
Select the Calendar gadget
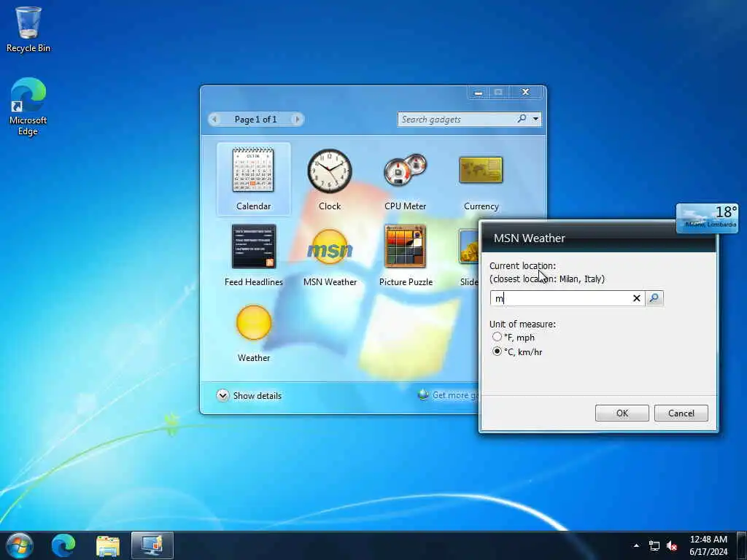coord(253,179)
